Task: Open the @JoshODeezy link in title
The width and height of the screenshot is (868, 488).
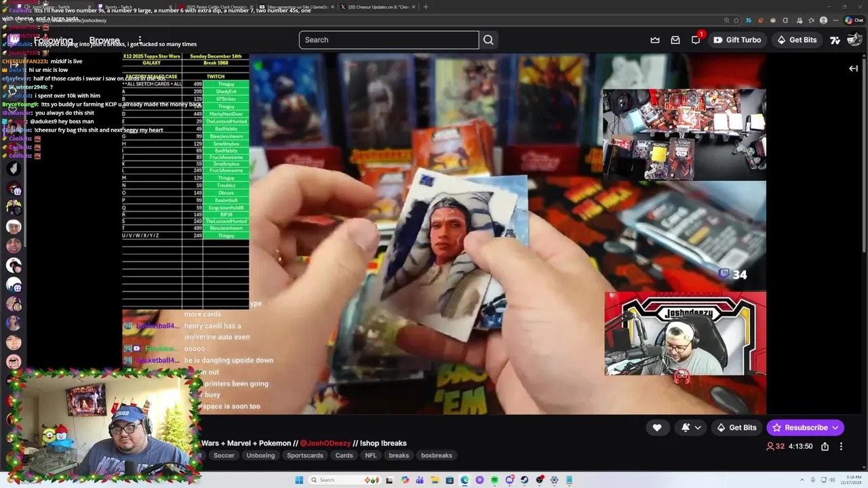Action: (x=325, y=443)
